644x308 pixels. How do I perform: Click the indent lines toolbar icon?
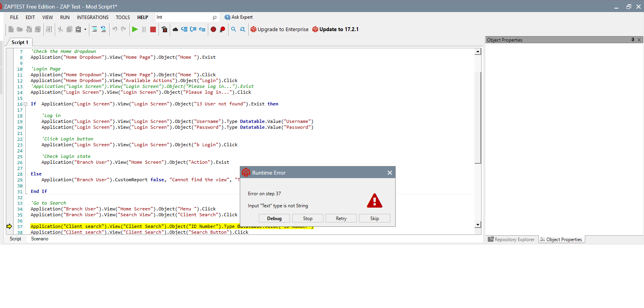[x=94, y=29]
